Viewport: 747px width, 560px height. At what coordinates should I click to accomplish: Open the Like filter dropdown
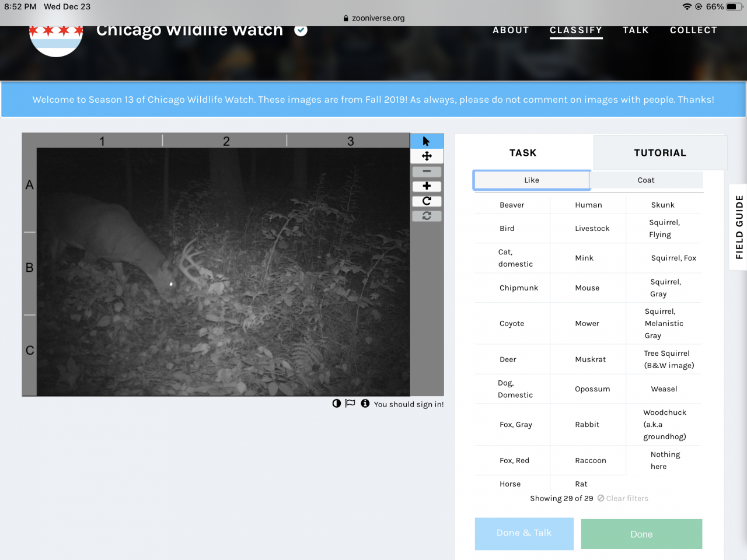(x=532, y=180)
